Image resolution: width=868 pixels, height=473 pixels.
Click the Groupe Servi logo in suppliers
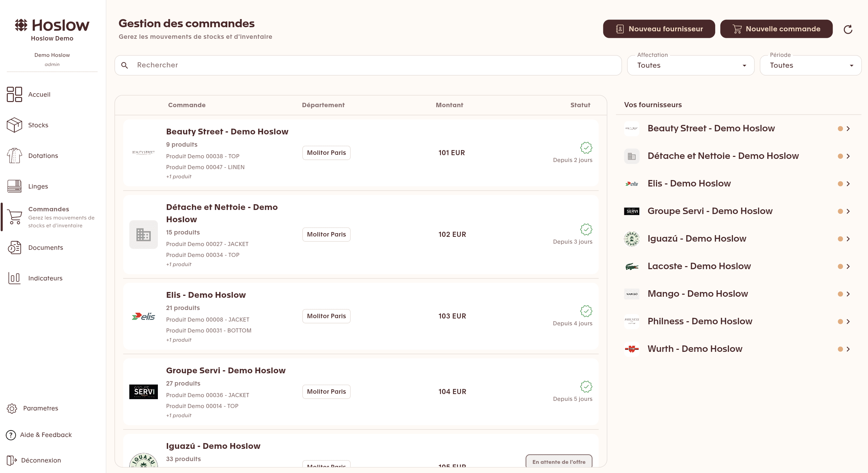[632, 211]
